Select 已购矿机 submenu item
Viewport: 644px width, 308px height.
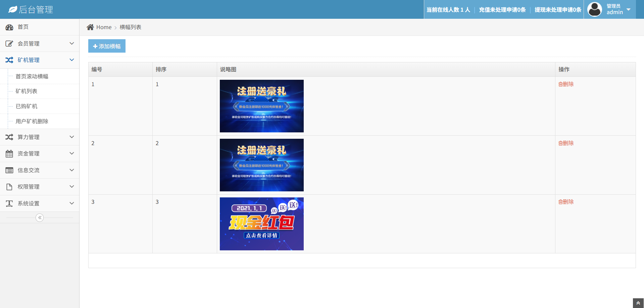[x=27, y=106]
